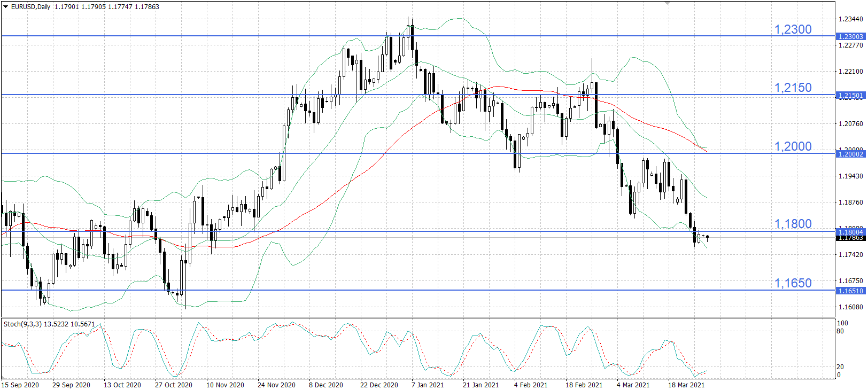This screenshot has height=390, width=868.
Task: Click the 1.20760 price scale value
Action: (x=850, y=123)
